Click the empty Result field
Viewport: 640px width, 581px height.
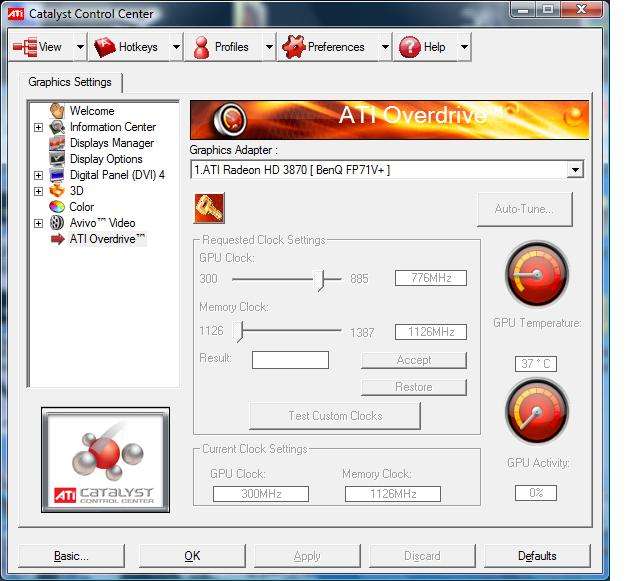290,360
